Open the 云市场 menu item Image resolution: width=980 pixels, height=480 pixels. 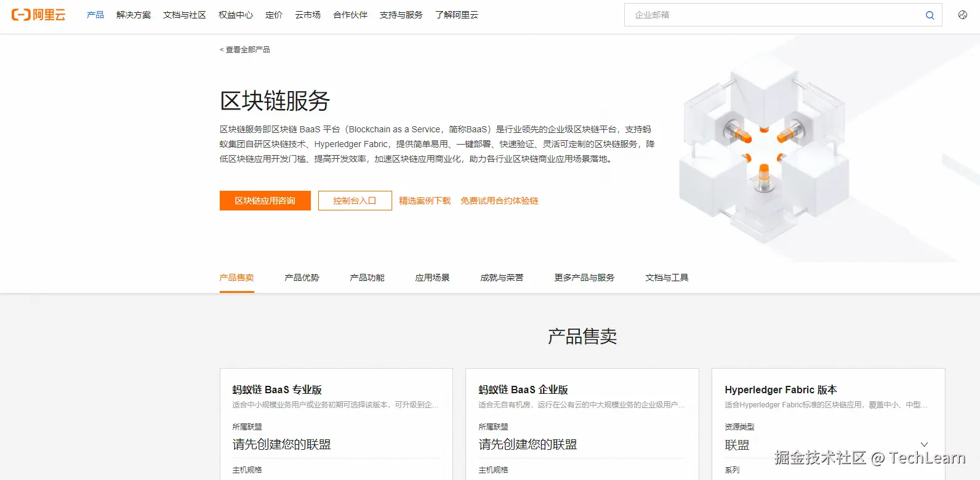(308, 15)
